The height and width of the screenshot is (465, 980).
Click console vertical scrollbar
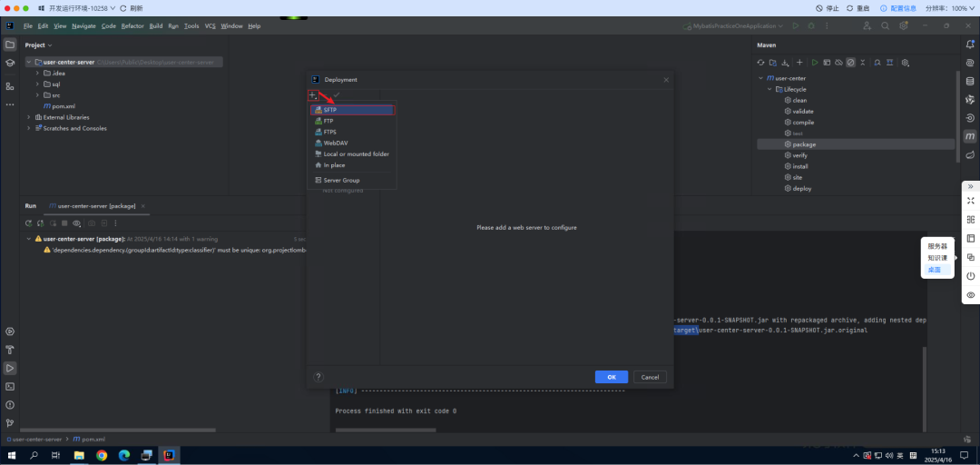[x=925, y=388]
